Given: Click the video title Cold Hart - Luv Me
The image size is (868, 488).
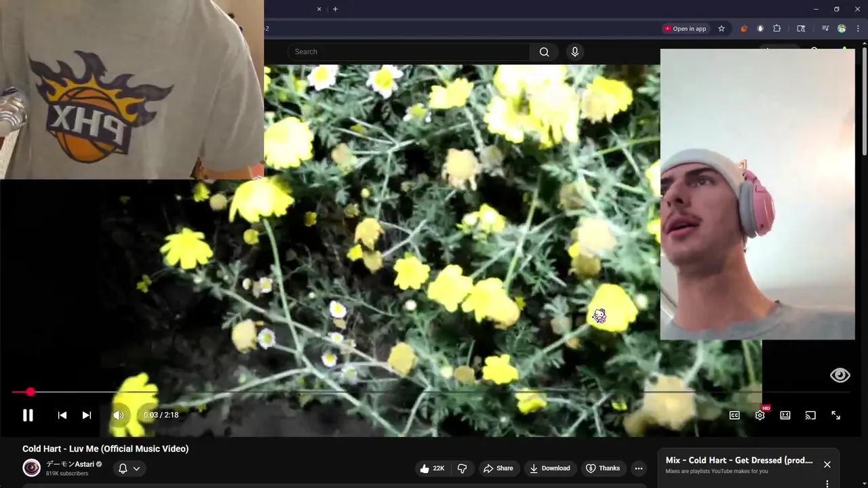Looking at the screenshot, I should (106, 449).
